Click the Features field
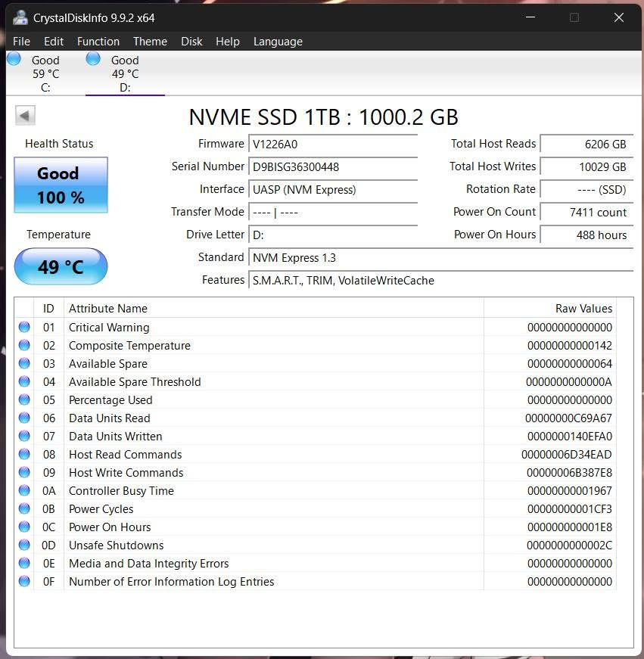 (441, 281)
